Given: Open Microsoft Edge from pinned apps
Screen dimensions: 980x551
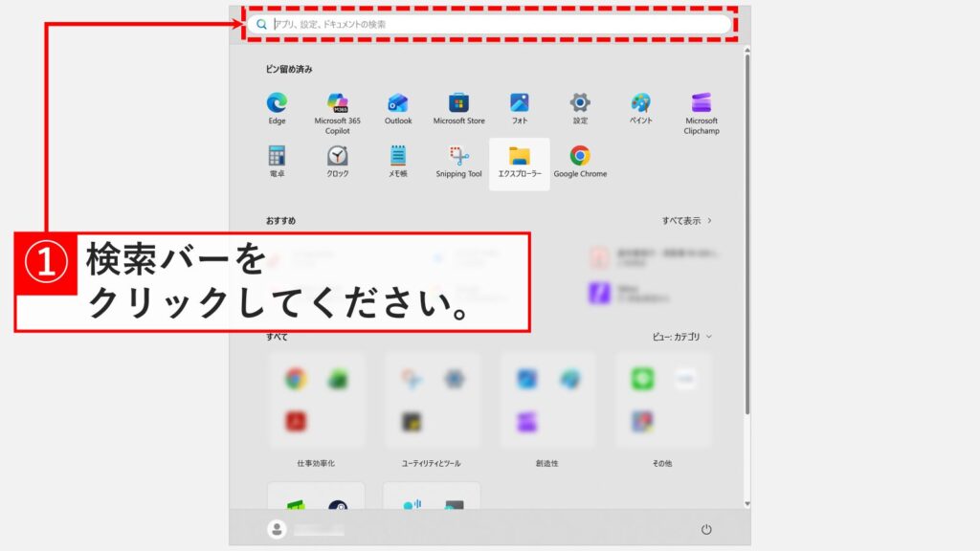Looking at the screenshot, I should (278, 103).
